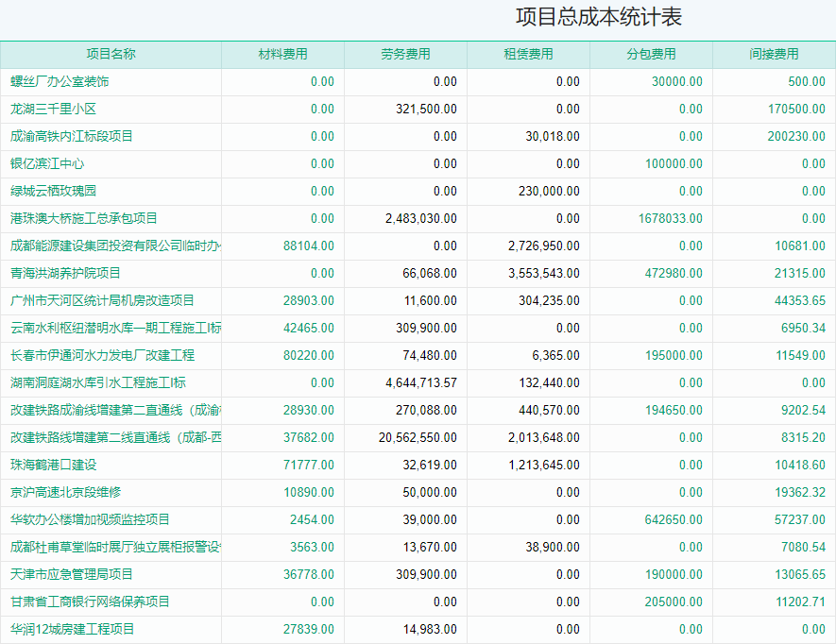The height and width of the screenshot is (644, 836).
Task: Select rental cost value 38,900.00
Action: coord(553,547)
